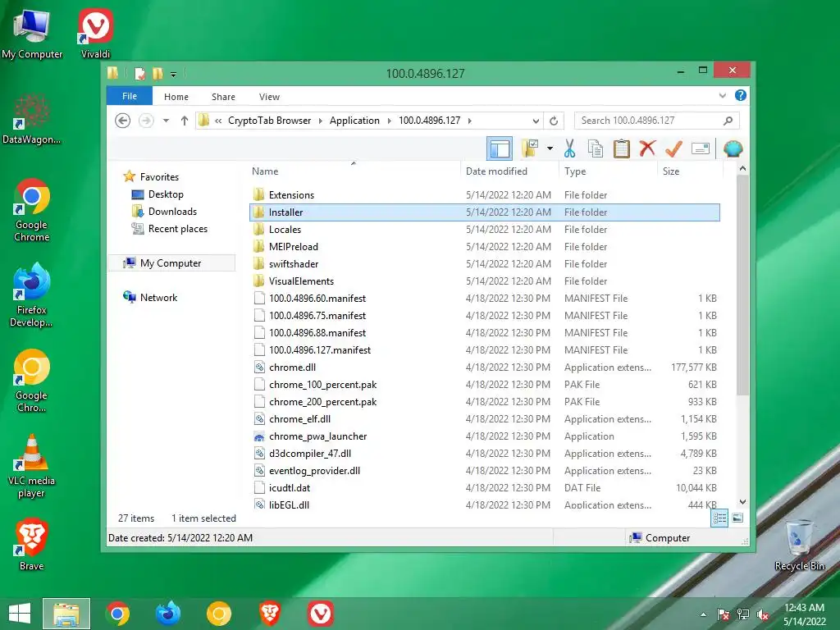840x630 pixels.
Task: Expand the ribbon chevron
Action: (x=722, y=96)
